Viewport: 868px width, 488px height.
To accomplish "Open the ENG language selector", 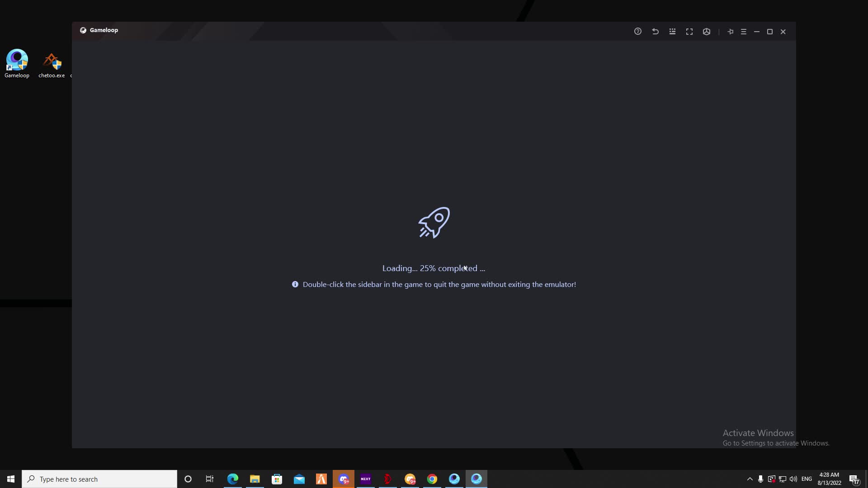I will click(x=807, y=479).
